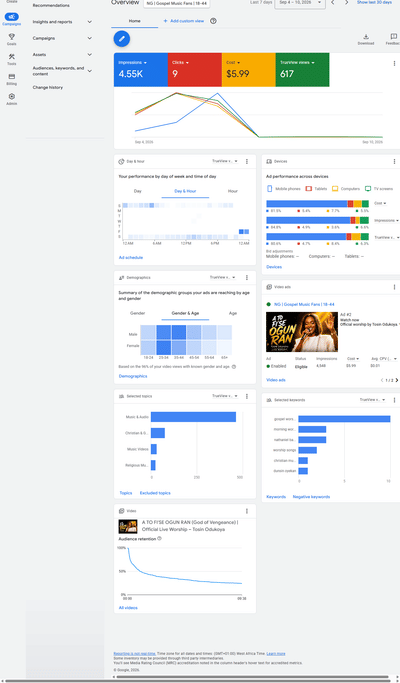Open the All videos link
This screenshot has height=683, width=400.
[128, 608]
